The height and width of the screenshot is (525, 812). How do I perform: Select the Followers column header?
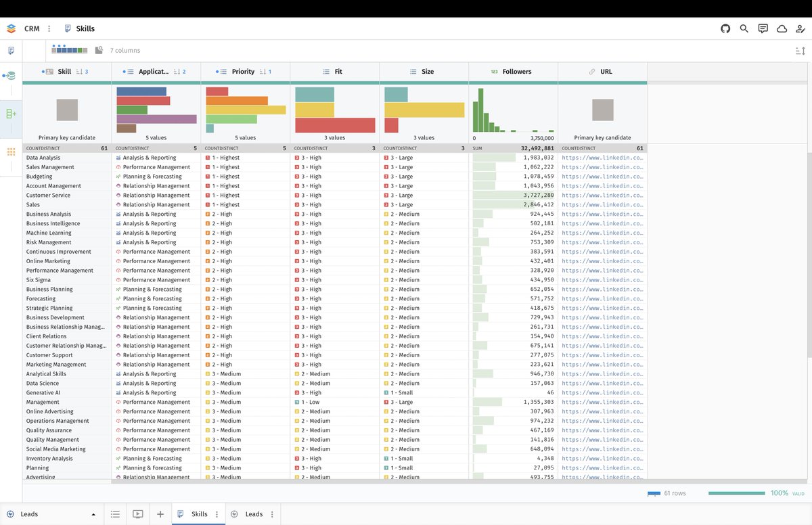tap(513, 71)
